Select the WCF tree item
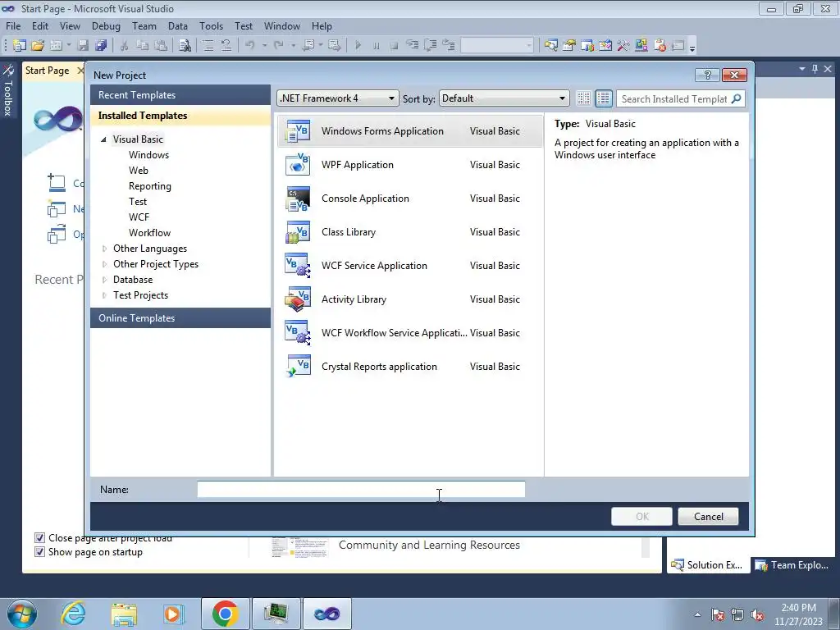 coord(139,217)
